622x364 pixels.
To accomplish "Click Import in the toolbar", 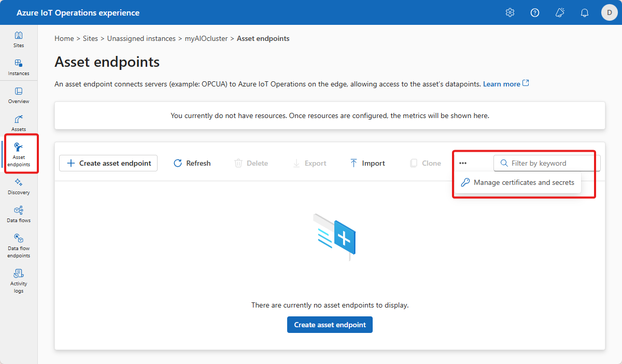I will (x=367, y=163).
